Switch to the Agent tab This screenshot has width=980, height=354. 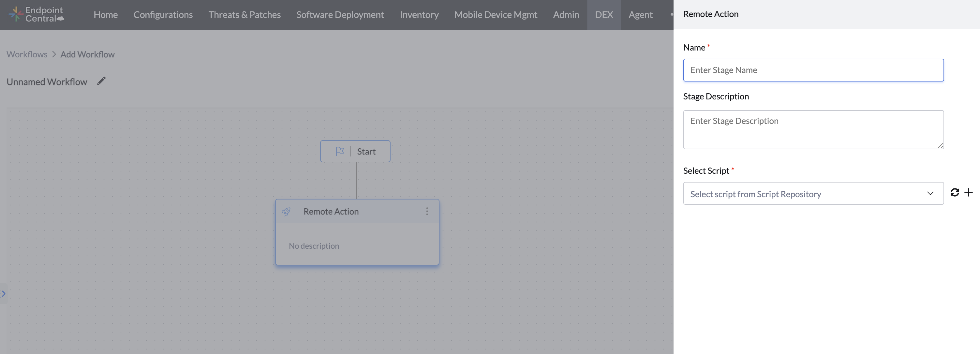click(641, 14)
